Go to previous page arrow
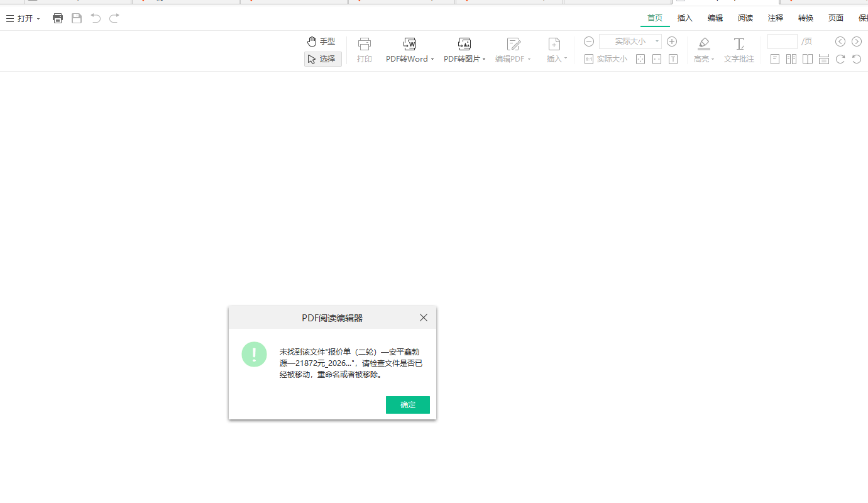This screenshot has height=503, width=868. tap(840, 41)
